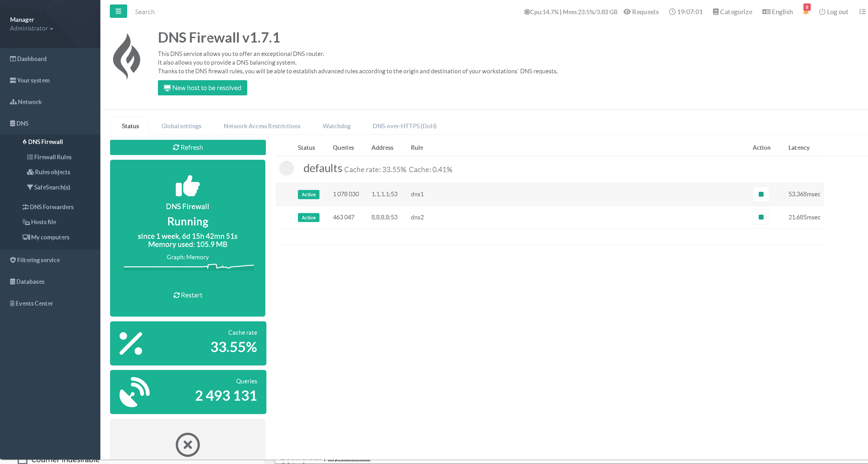868x464 pixels.
Task: Toggle the action square for dns1 rule
Action: pos(761,194)
